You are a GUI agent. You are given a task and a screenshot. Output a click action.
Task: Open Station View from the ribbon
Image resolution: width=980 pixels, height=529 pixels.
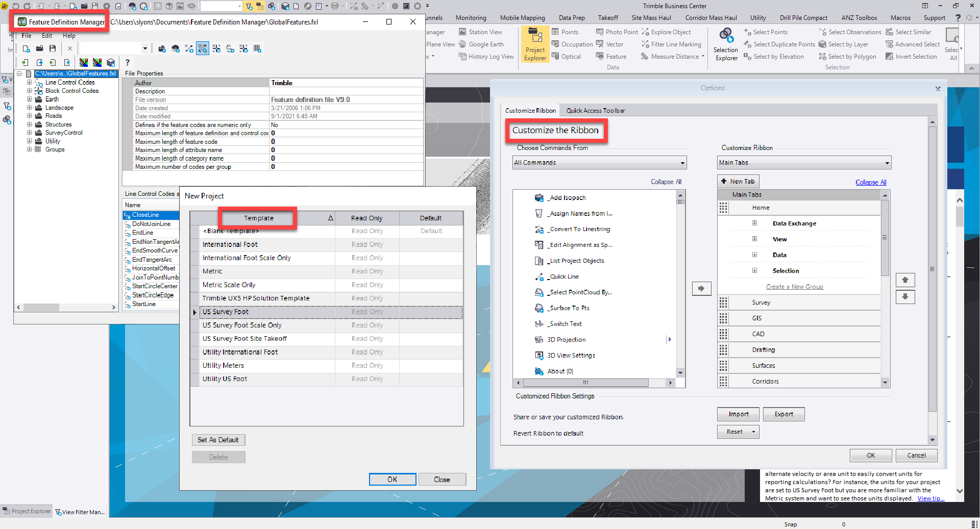480,32
